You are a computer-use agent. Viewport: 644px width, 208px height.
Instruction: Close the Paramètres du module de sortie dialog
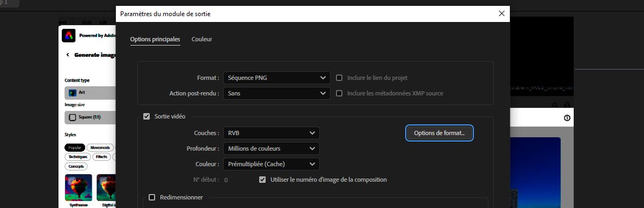(x=502, y=14)
